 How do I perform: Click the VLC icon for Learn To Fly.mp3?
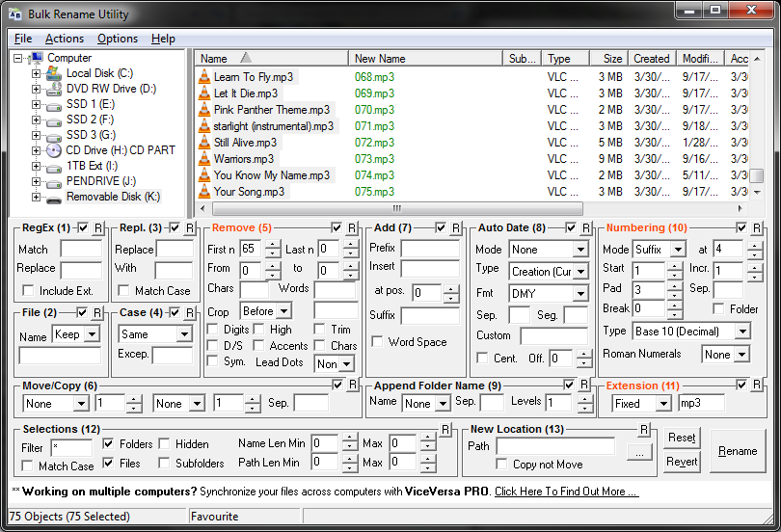204,77
